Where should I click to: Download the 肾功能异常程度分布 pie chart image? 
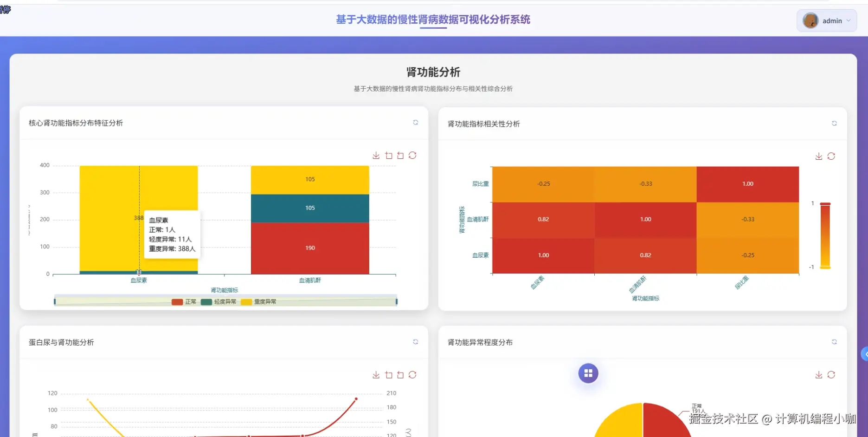pyautogui.click(x=819, y=375)
